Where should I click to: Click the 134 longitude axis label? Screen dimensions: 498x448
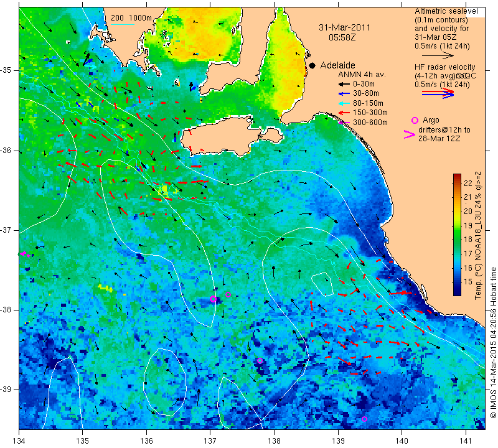click(x=19, y=441)
